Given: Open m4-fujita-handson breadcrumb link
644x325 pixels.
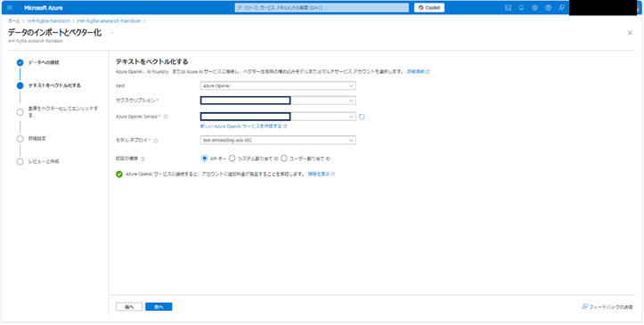Looking at the screenshot, I should [x=48, y=20].
